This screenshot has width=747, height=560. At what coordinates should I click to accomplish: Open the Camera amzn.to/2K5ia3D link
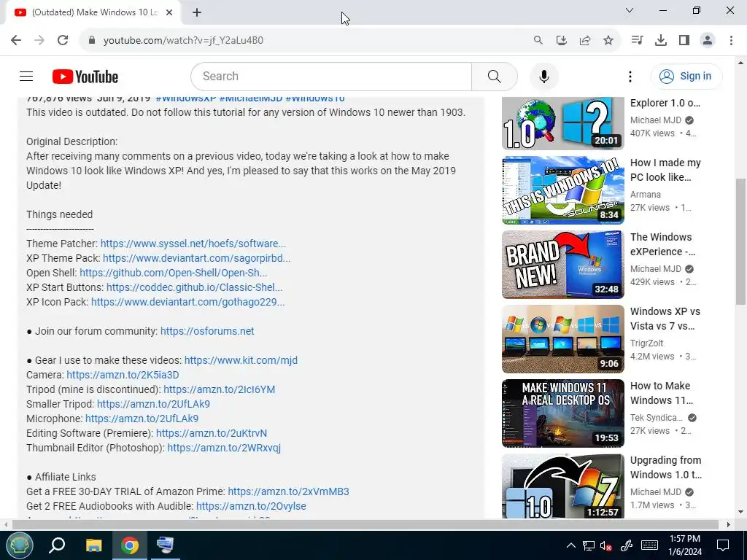point(123,375)
